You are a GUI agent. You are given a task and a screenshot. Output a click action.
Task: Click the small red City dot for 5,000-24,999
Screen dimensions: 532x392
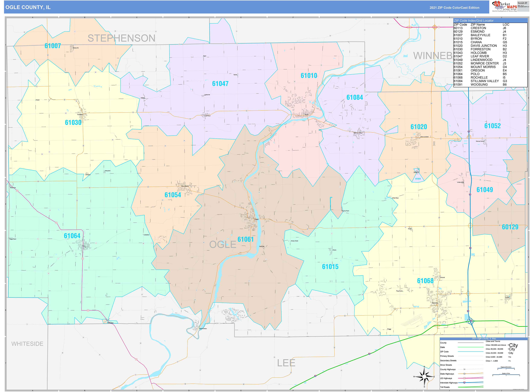pos(508,357)
